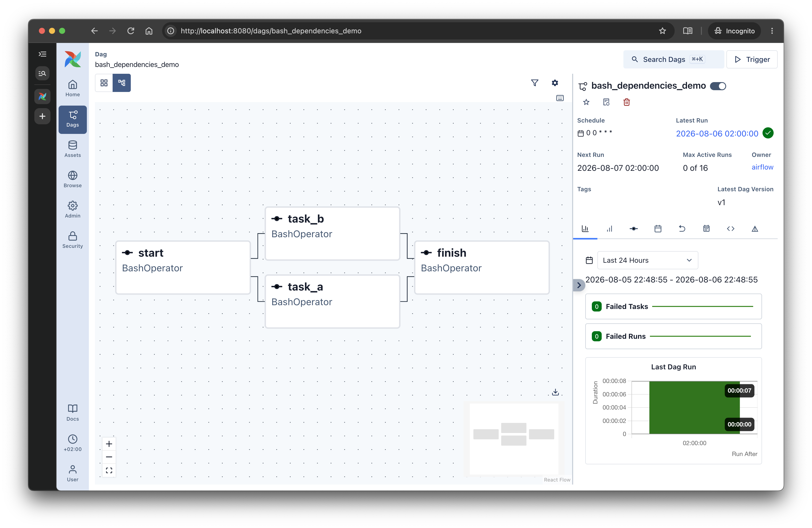Open the Home page in sidebar
The height and width of the screenshot is (528, 812).
72,88
